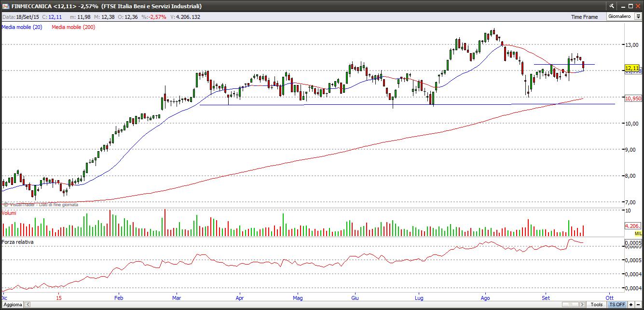Click the 4.206 volume value label
644x310 pixels.
pos(632,226)
